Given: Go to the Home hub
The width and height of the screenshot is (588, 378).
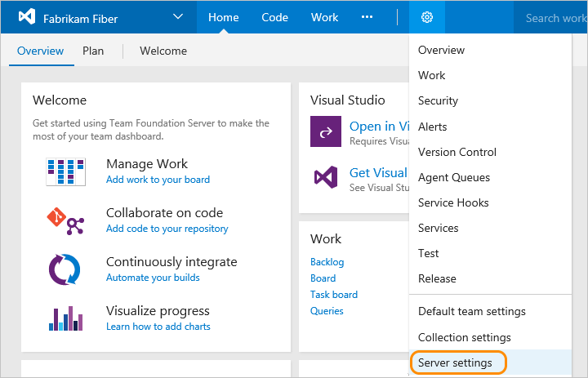Looking at the screenshot, I should pyautogui.click(x=224, y=17).
